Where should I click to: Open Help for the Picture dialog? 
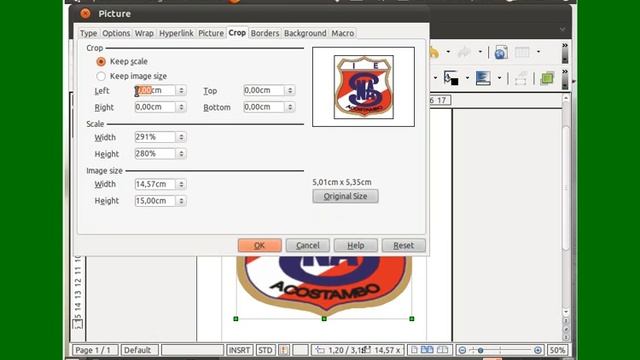coord(356,245)
